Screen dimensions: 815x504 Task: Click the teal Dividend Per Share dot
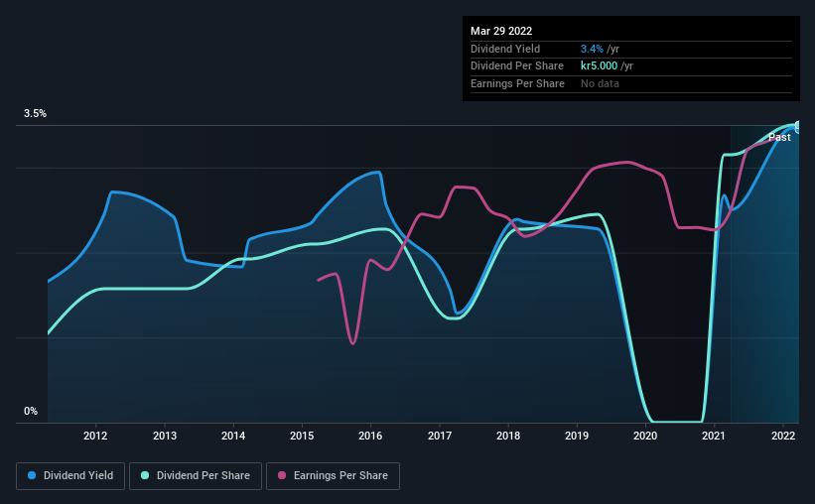pos(145,475)
